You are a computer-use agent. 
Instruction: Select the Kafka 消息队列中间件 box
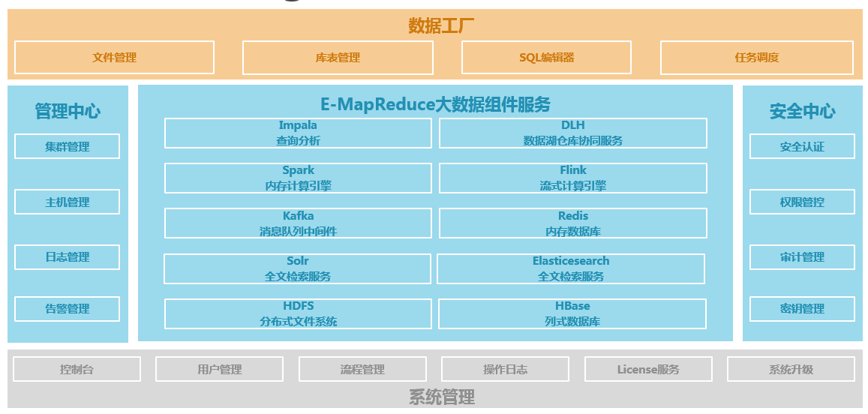[298, 223]
